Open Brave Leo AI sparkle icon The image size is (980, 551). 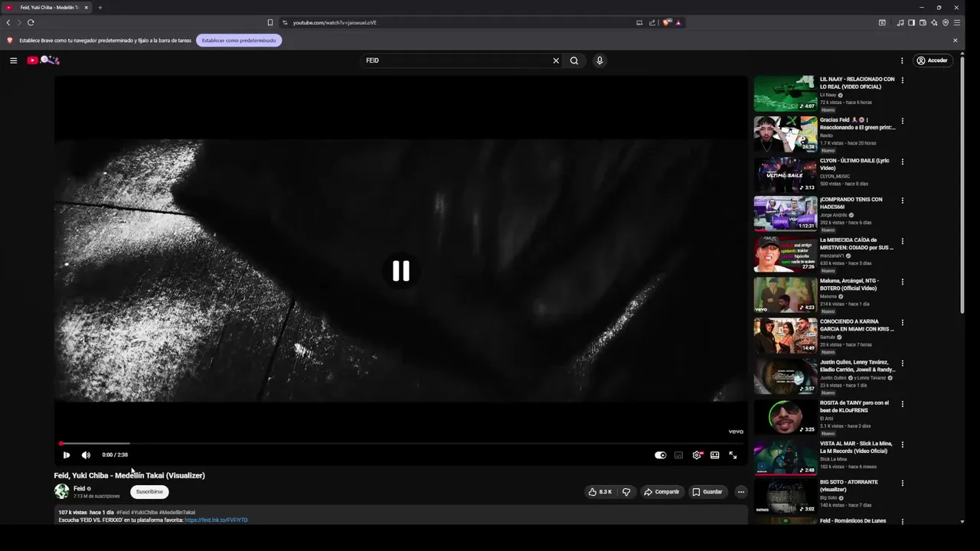point(934,22)
